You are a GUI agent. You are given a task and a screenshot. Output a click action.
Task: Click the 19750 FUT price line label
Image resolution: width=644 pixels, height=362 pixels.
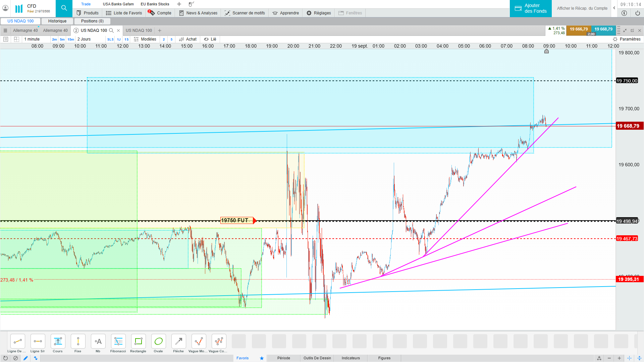tap(235, 220)
